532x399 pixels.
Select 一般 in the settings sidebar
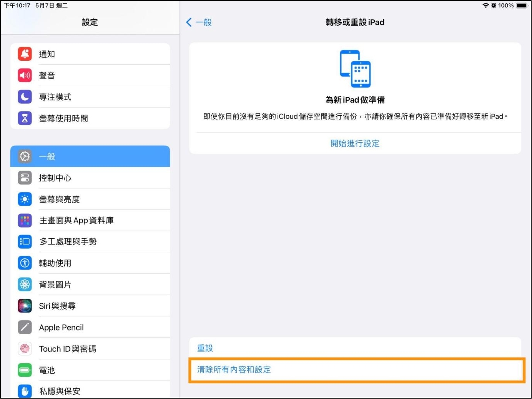[x=90, y=156]
